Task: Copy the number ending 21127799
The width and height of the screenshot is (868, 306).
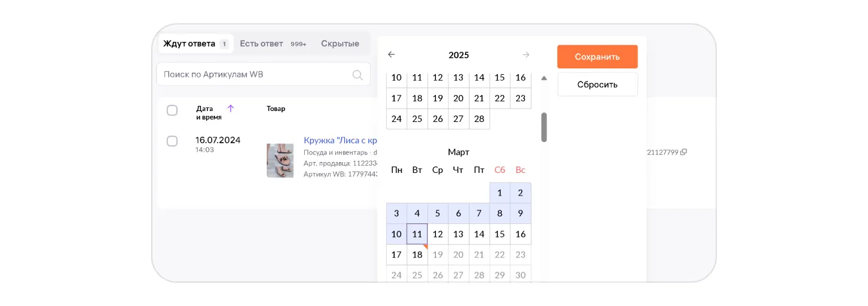Action: (684, 152)
